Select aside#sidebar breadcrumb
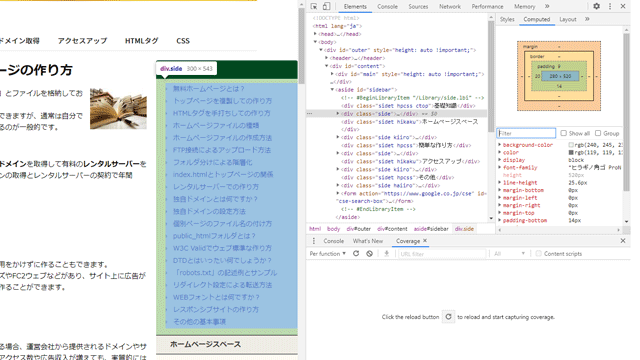 coord(431,229)
